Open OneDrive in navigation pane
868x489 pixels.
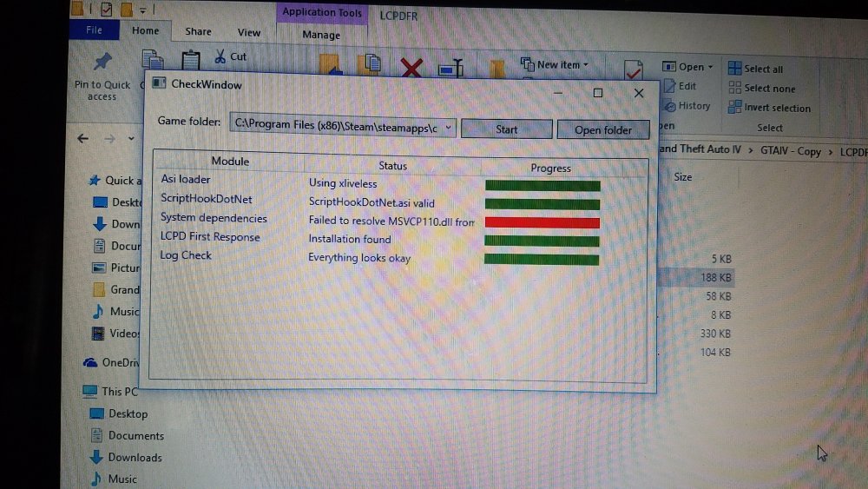(x=111, y=362)
